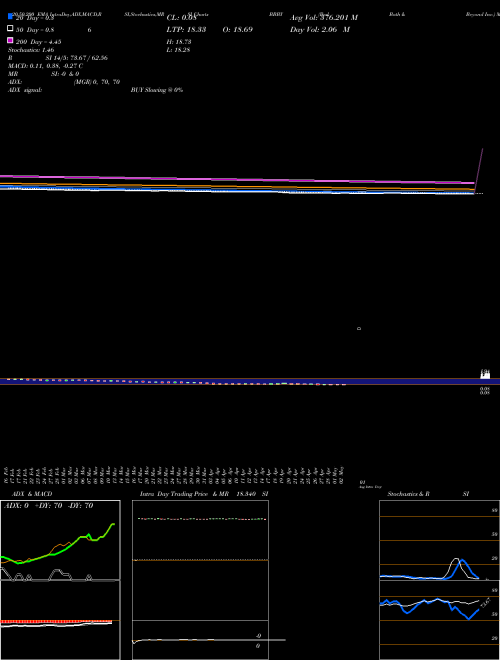Click the MACD: 0.11, 0.38, -0.27 readout
The height and width of the screenshot is (660, 500).
tap(45, 66)
